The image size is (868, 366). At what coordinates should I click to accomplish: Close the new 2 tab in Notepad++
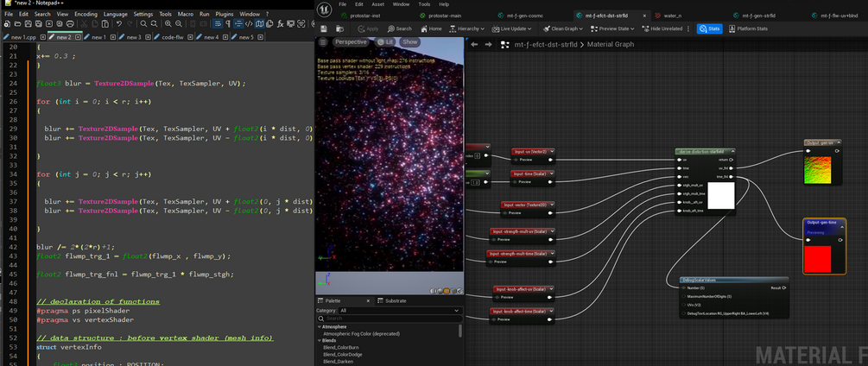(78, 37)
